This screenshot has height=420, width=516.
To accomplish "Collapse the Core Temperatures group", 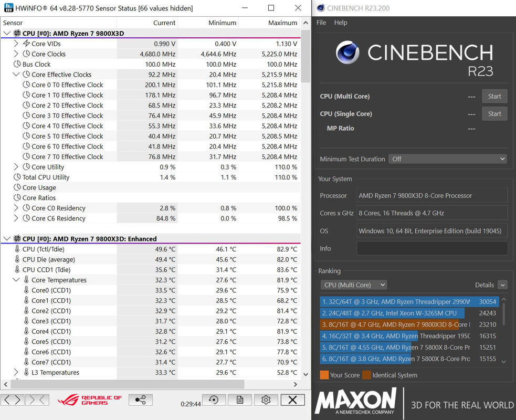I will [16, 280].
